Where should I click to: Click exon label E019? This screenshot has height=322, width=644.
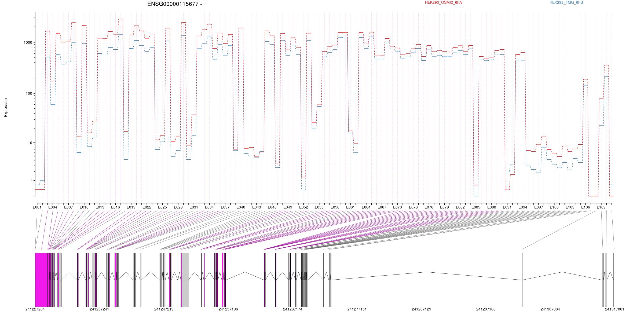click(x=131, y=207)
